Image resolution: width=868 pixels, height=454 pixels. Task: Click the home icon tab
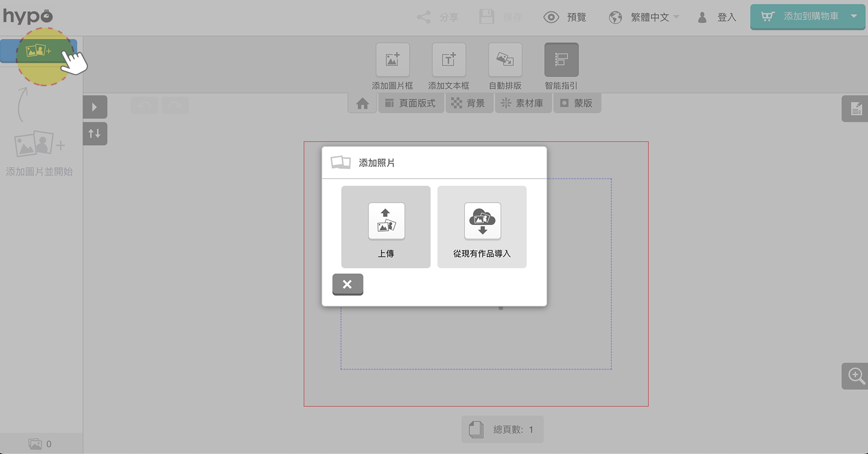362,104
